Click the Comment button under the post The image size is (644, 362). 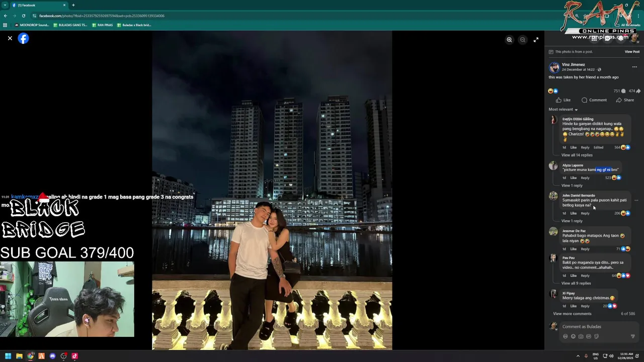click(594, 100)
